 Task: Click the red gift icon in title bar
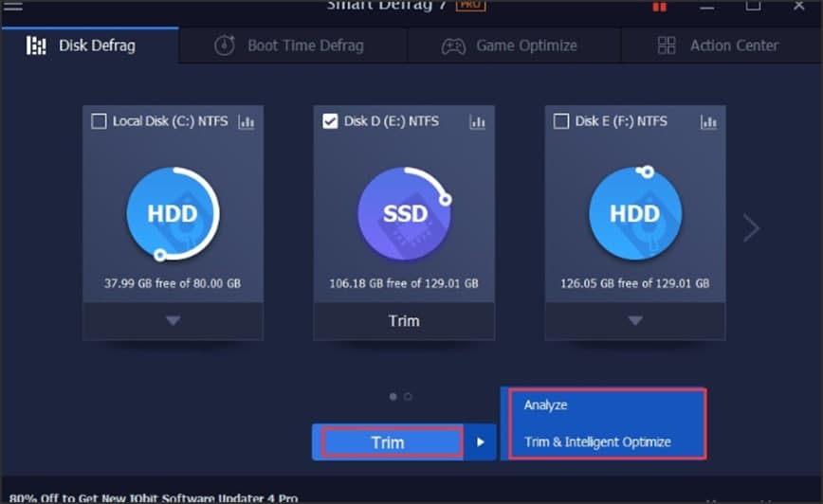(659, 7)
